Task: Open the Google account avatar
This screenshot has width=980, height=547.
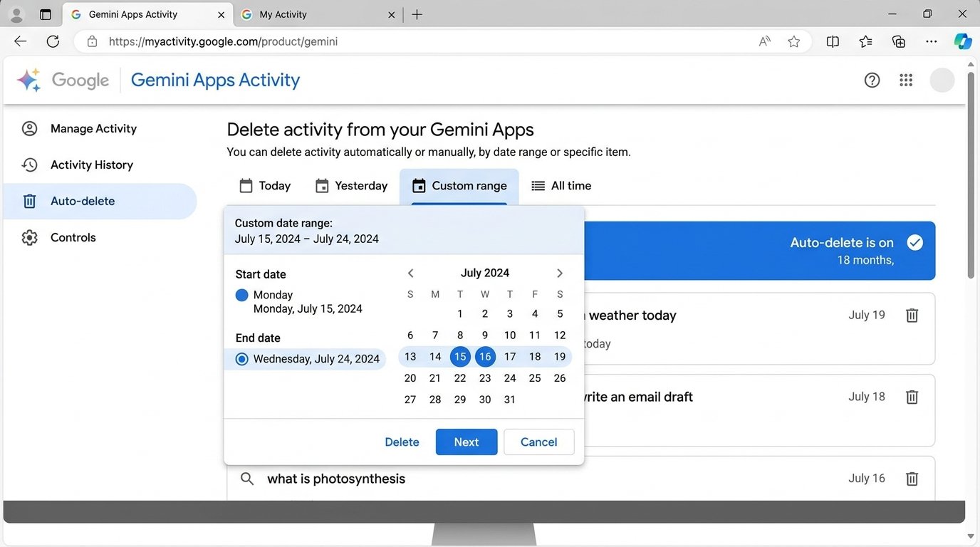Action: (942, 80)
